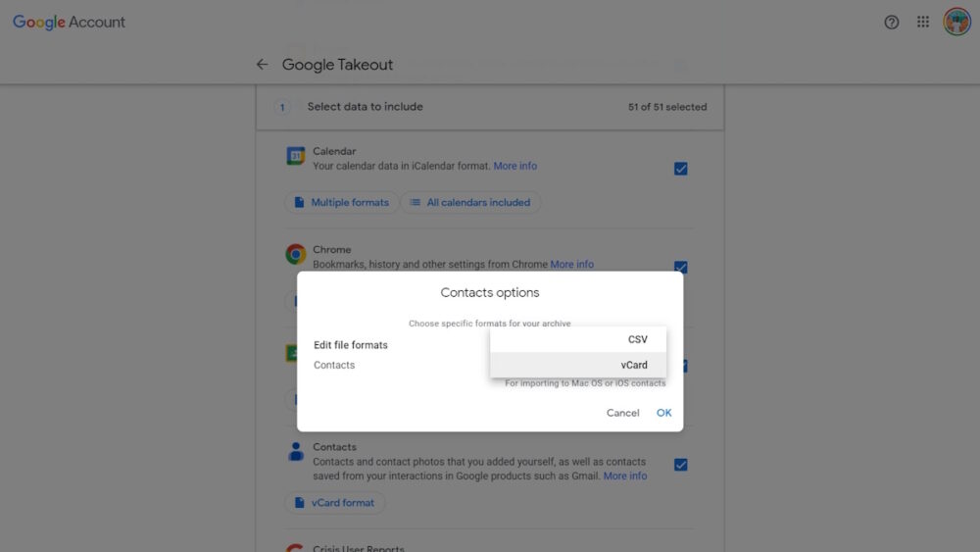Click the Chrome product icon
The image size is (980, 552).
[x=296, y=254]
